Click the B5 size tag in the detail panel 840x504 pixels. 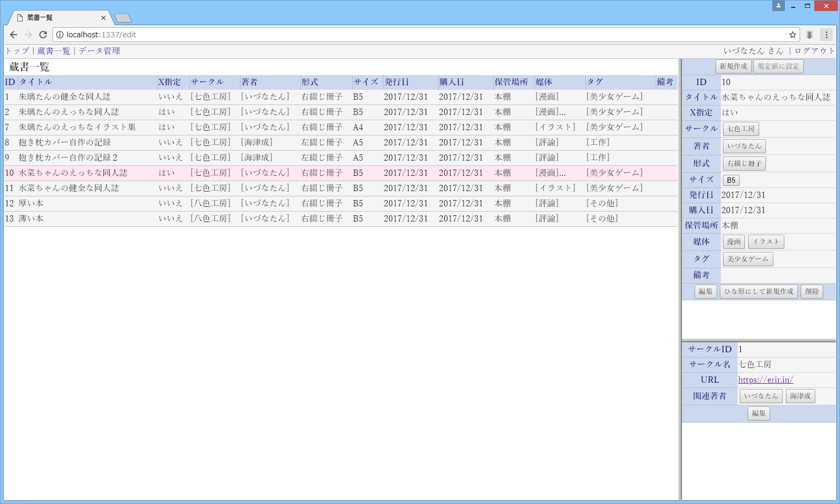click(731, 181)
